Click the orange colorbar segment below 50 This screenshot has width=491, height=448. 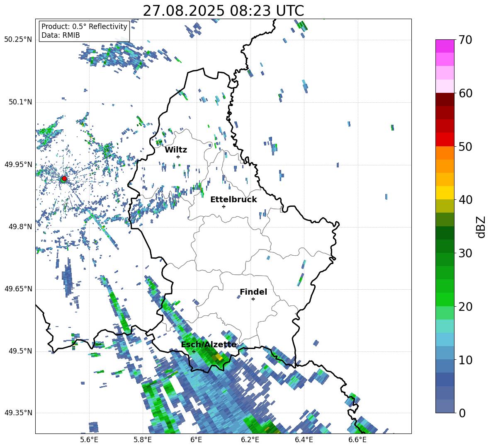(x=445, y=153)
